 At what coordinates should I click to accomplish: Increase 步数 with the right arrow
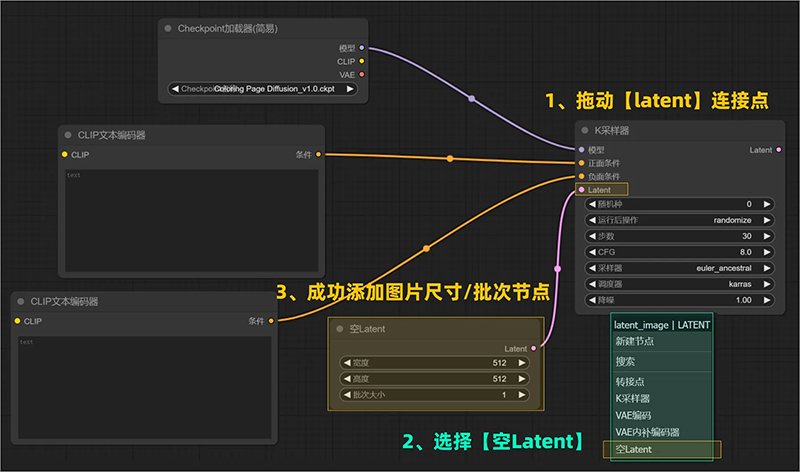pyautogui.click(x=767, y=236)
